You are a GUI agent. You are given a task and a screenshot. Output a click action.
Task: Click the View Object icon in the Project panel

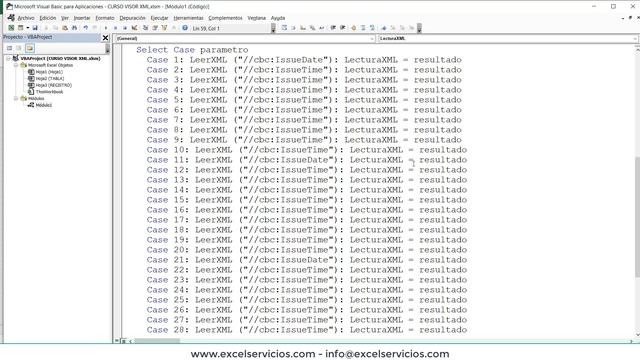click(x=19, y=48)
